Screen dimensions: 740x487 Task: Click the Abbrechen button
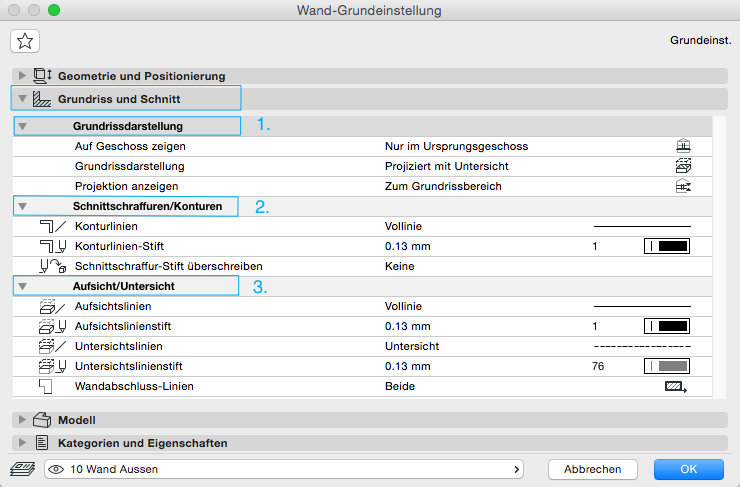tap(592, 469)
